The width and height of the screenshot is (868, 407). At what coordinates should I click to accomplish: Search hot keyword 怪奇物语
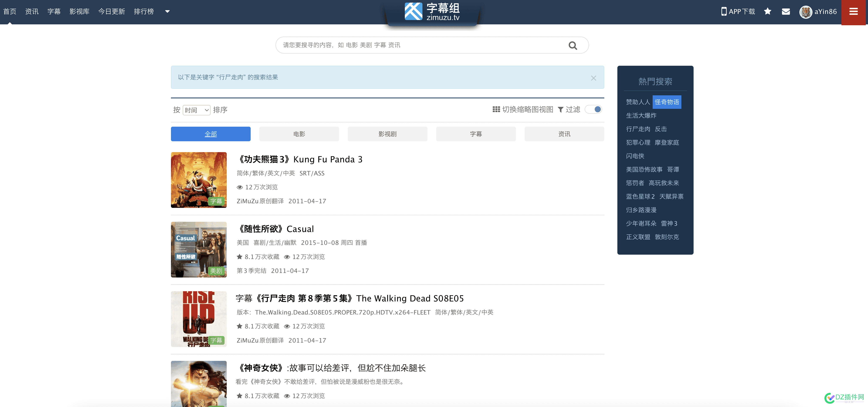667,102
